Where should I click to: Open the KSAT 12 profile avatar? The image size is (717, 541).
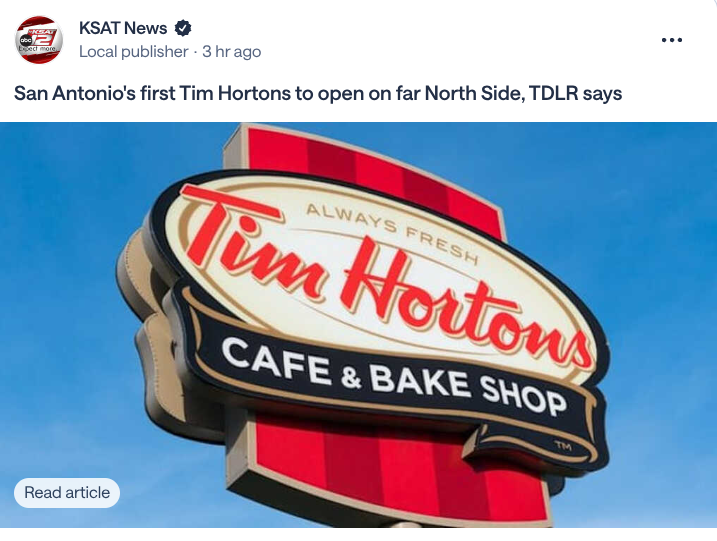(x=38, y=40)
